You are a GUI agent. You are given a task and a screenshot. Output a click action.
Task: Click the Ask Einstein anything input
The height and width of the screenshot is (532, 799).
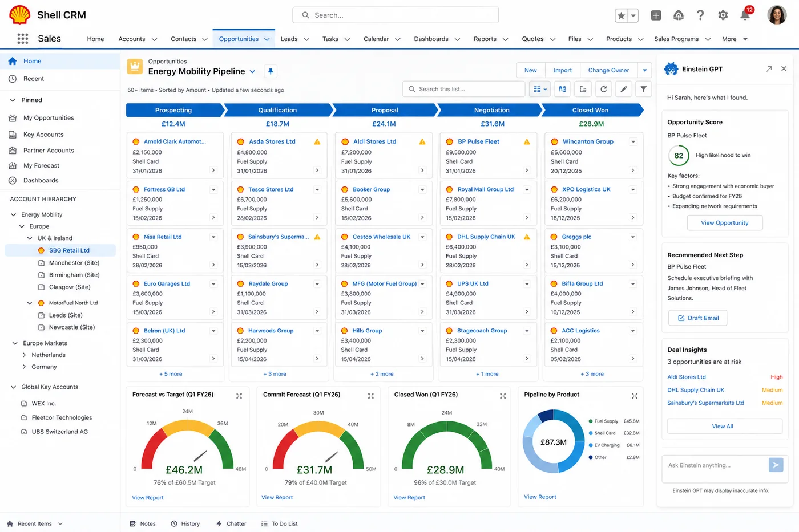tap(715, 465)
